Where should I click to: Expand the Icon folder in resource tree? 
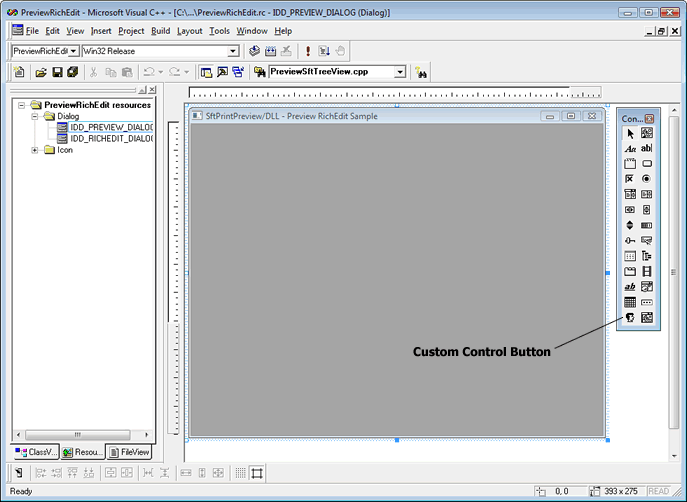36,150
